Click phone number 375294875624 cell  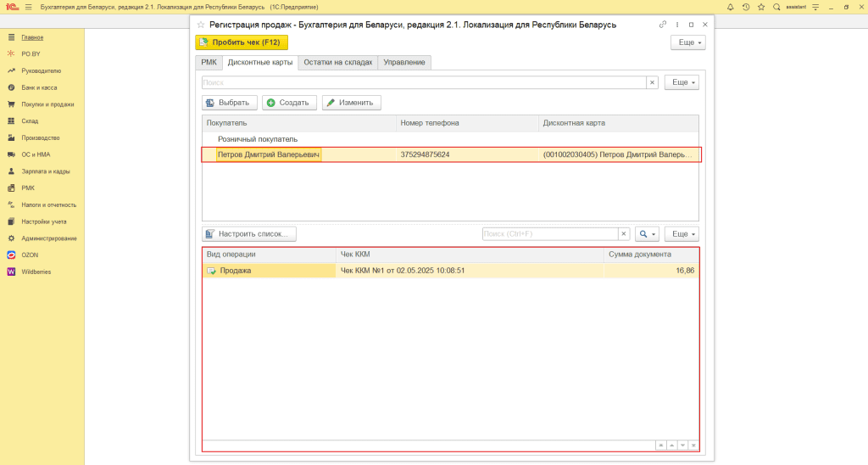click(x=467, y=154)
